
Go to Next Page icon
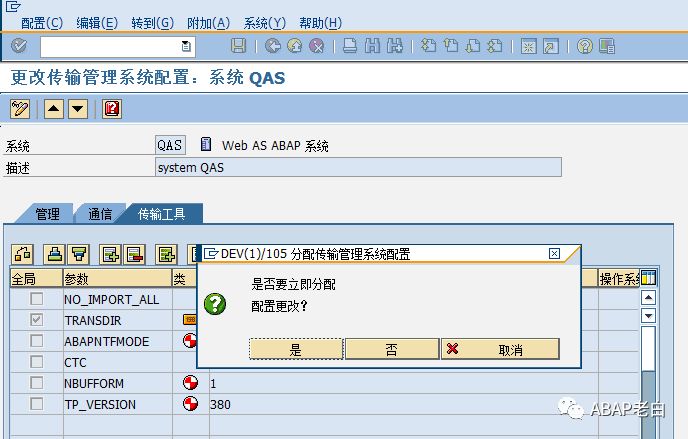[473, 46]
